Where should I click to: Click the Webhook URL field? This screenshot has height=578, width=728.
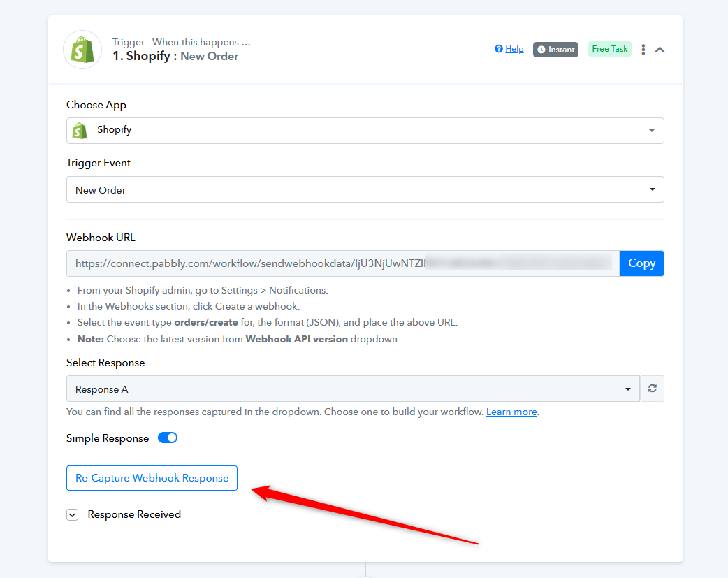(x=342, y=263)
